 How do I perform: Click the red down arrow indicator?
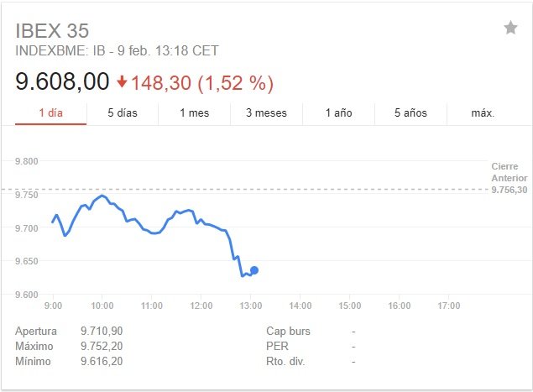tap(122, 82)
